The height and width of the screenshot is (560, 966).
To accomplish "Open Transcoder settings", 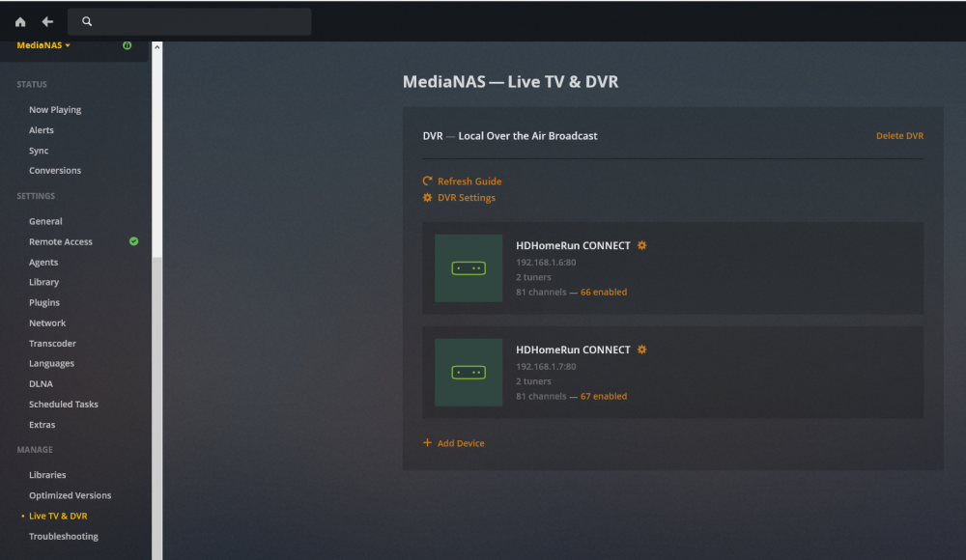I will pyautogui.click(x=52, y=343).
